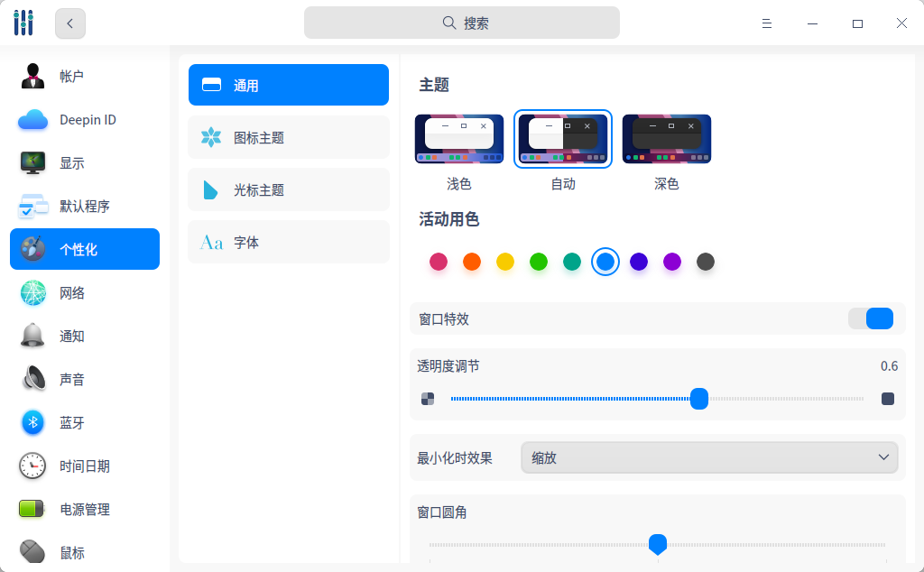Open 网络 globe icon
The height and width of the screenshot is (572, 924).
pos(32,293)
